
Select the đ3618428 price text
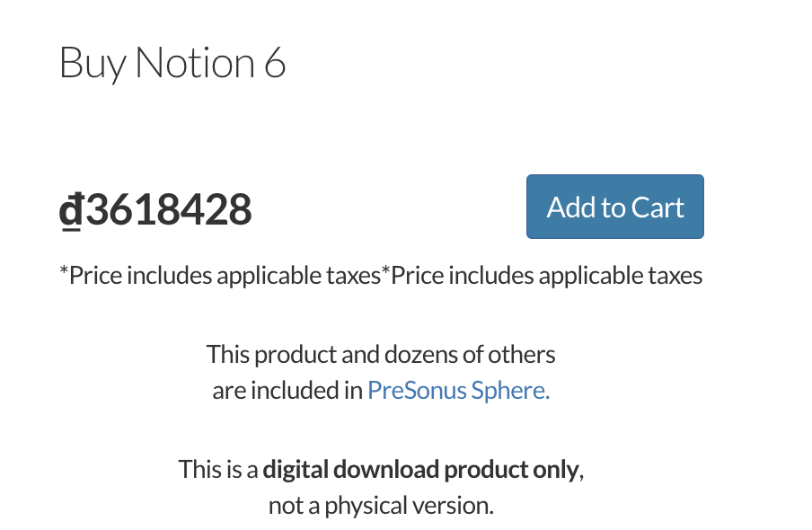pos(155,209)
